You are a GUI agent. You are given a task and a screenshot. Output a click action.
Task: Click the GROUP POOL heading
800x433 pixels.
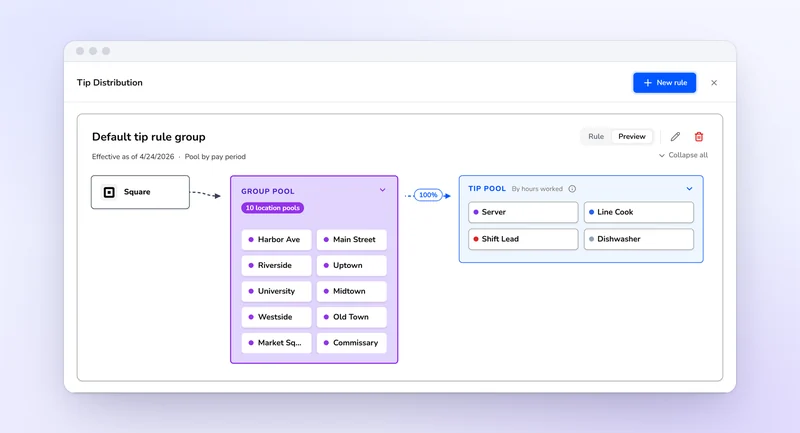tap(268, 191)
